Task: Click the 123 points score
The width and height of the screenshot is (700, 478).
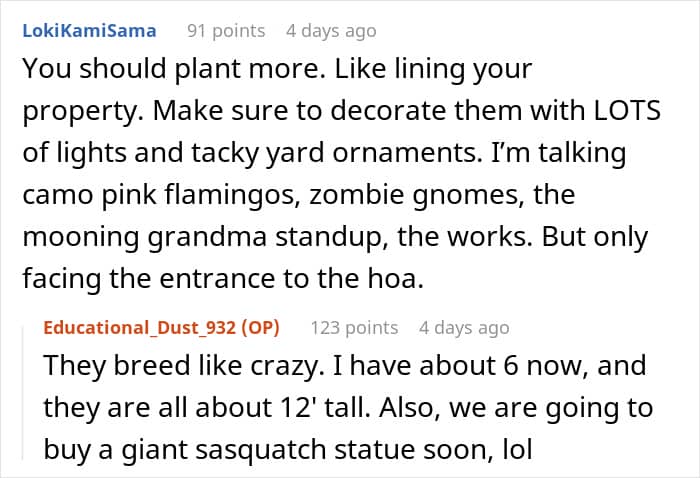Action: click(354, 327)
